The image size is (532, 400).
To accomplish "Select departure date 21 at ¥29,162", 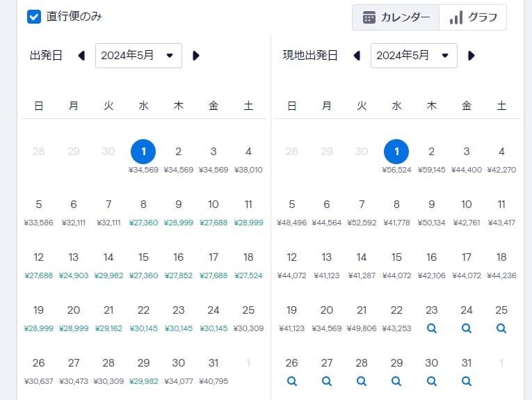I will point(108,319).
